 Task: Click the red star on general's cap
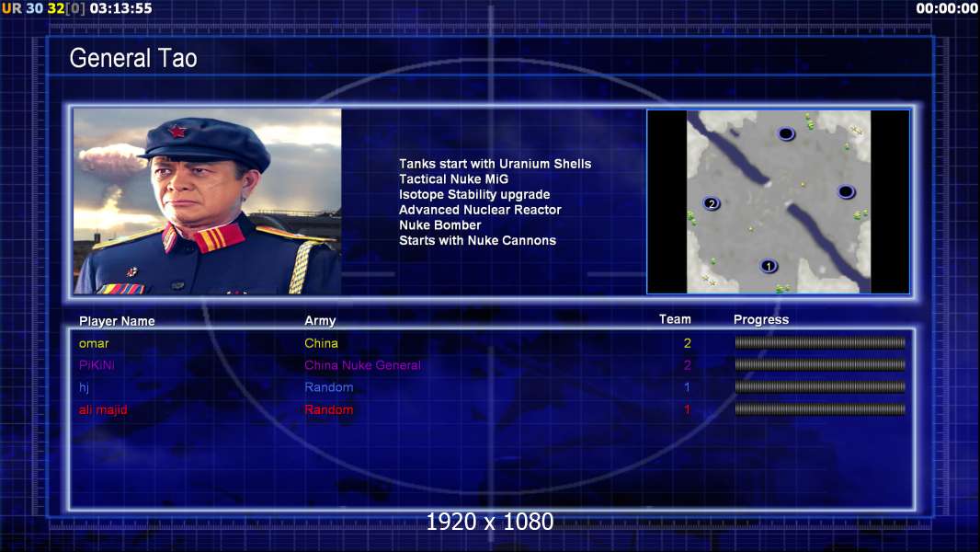[x=177, y=132]
